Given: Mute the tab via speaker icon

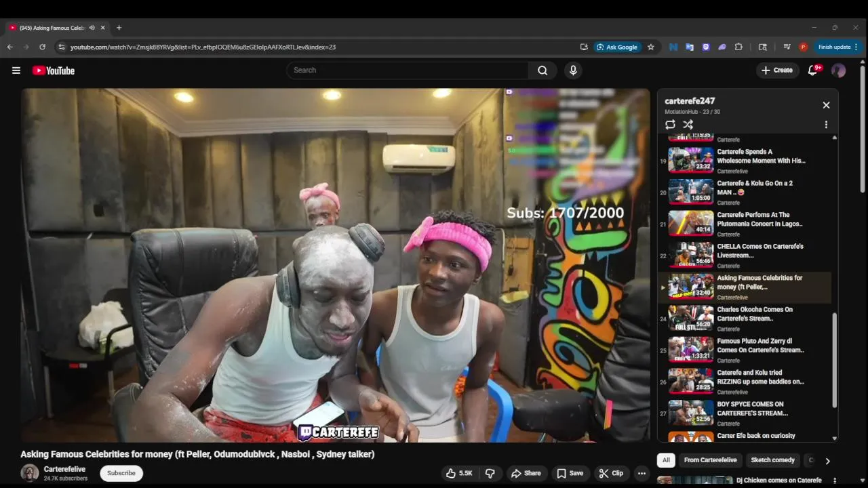Looking at the screenshot, I should click(x=92, y=28).
